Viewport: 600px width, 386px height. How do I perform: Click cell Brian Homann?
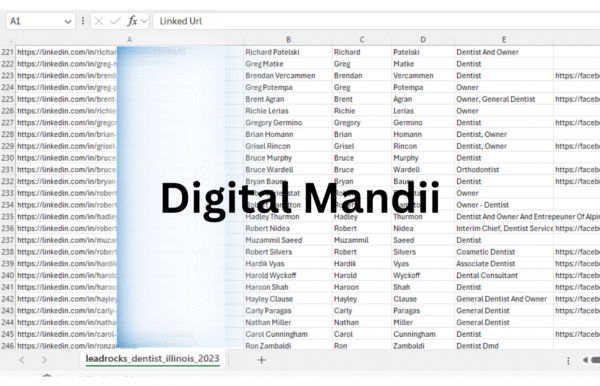click(x=288, y=134)
